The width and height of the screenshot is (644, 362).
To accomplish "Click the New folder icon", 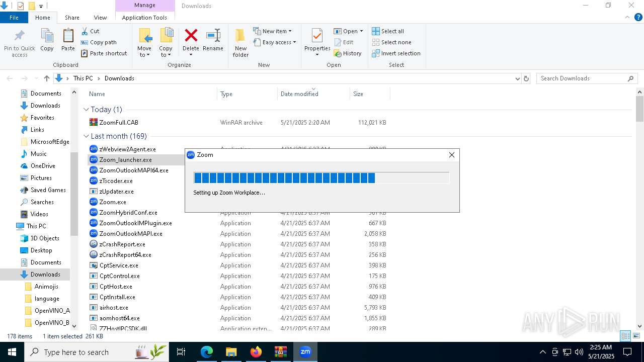I will [x=240, y=35].
